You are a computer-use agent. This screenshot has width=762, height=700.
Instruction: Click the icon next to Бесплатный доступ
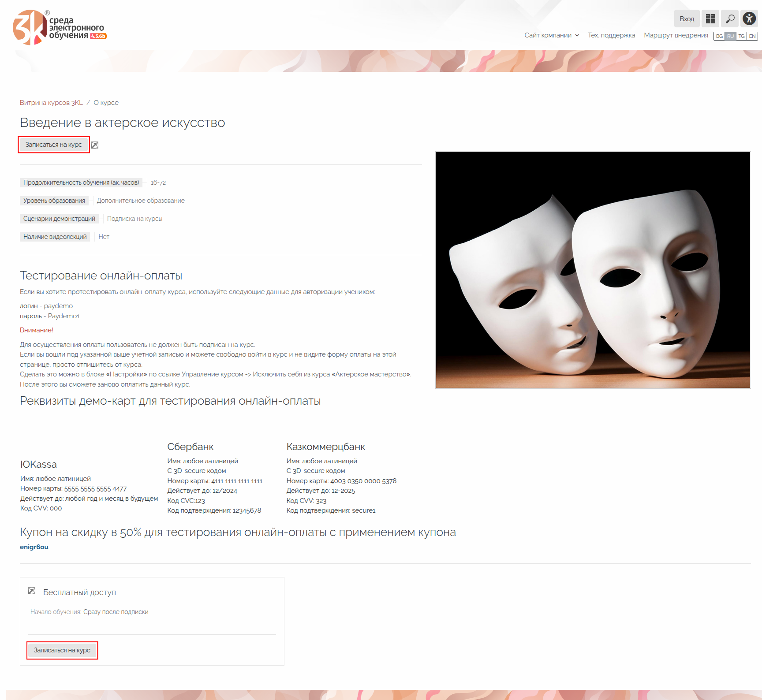click(x=32, y=591)
